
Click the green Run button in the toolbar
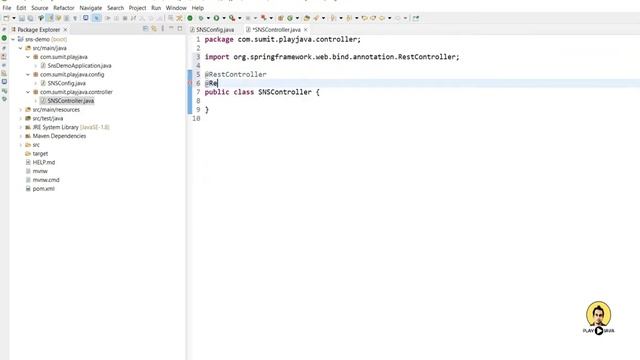point(216,18)
